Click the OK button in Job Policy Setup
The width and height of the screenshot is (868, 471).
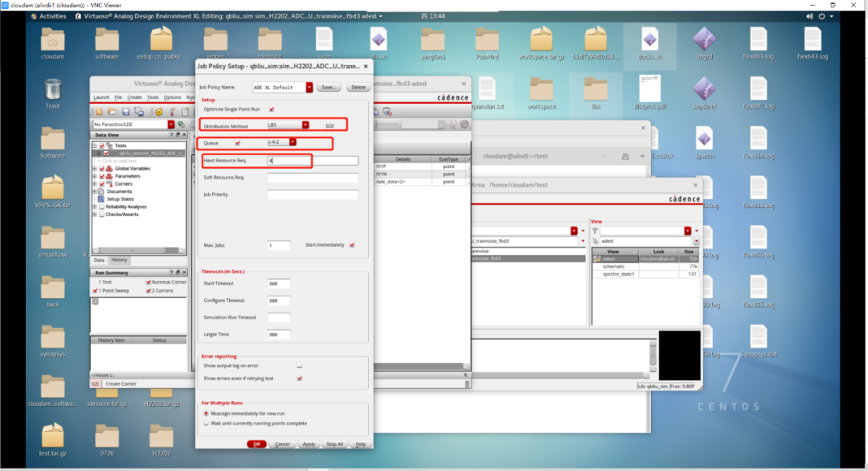(256, 444)
